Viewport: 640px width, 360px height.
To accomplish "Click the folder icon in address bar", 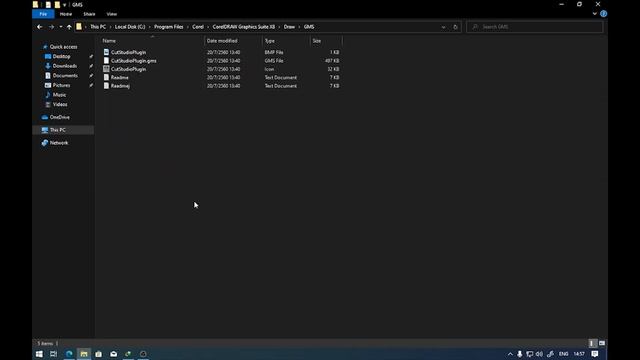I will point(79,27).
